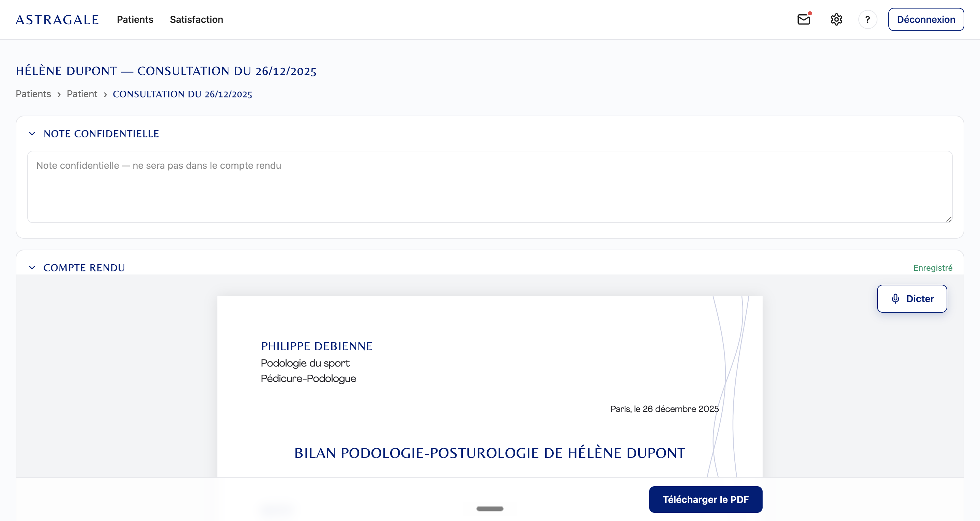Click the Enregistré saved status text
Viewport: 980px width, 521px height.
[x=933, y=268]
